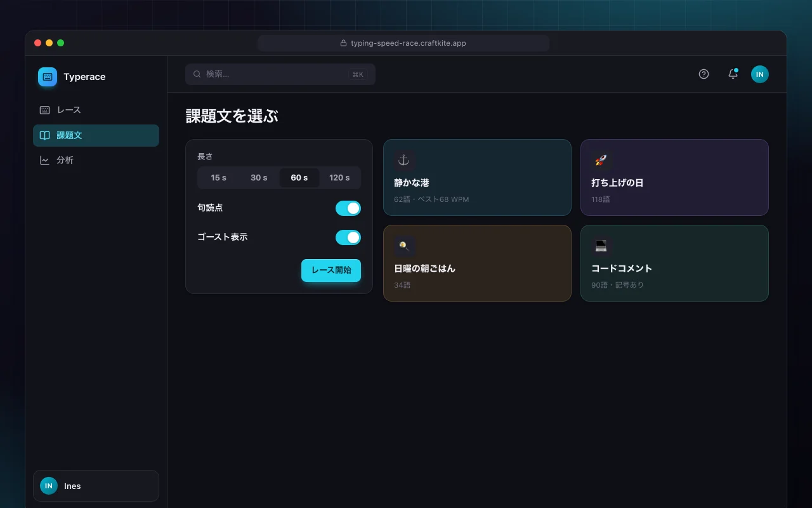Click the レース開始 button

point(331,270)
